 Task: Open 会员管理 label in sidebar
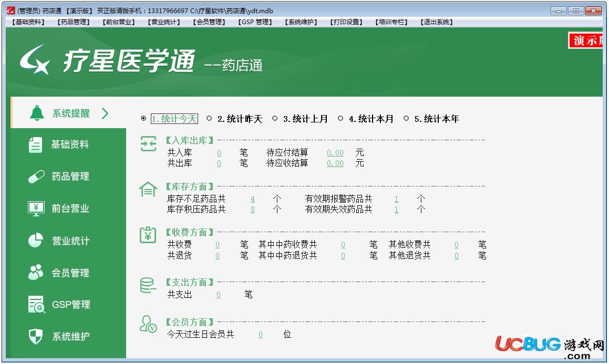tap(70, 273)
